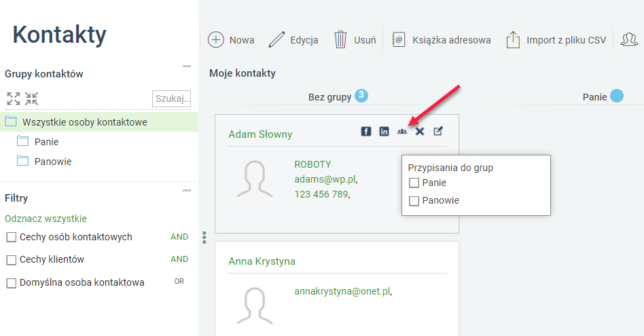Click the Usuń toolbar label

[365, 40]
